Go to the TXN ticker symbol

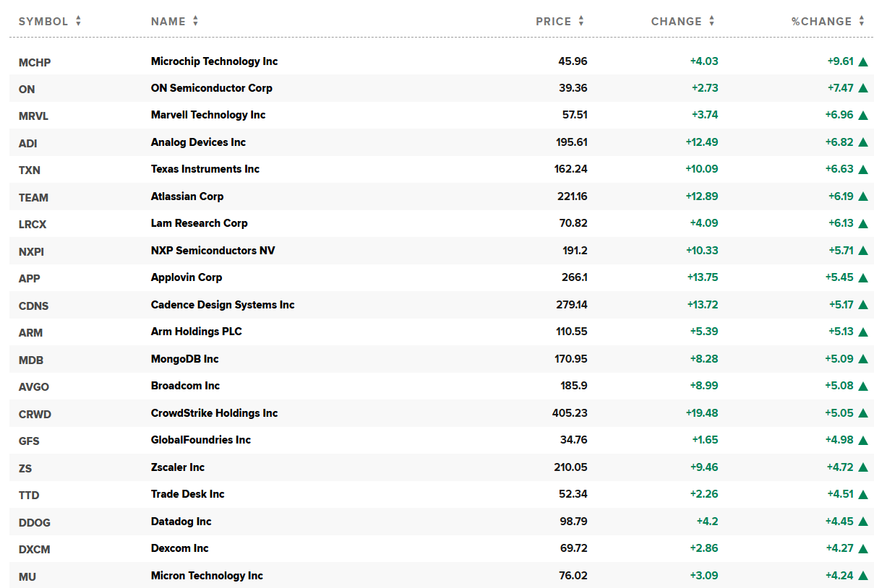click(x=30, y=170)
